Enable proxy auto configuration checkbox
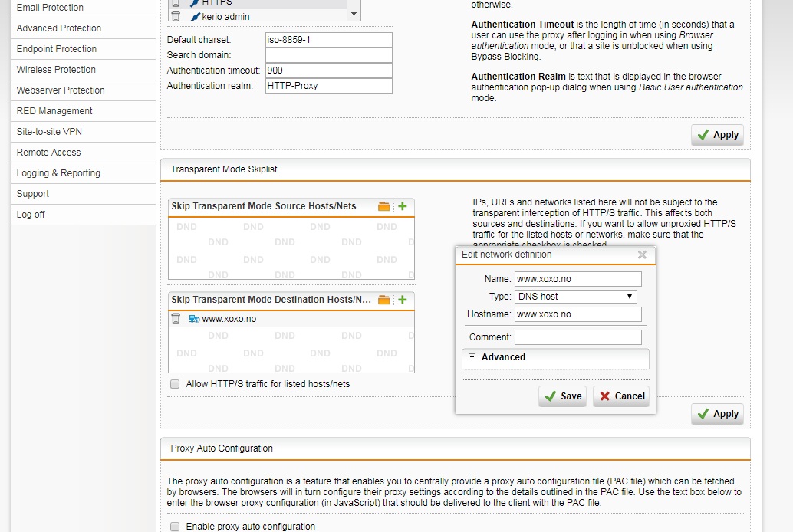This screenshot has width=793, height=532. [175, 527]
